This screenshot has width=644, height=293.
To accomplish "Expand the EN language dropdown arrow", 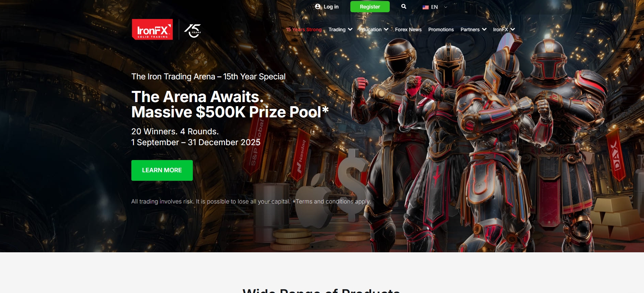I will (446, 7).
